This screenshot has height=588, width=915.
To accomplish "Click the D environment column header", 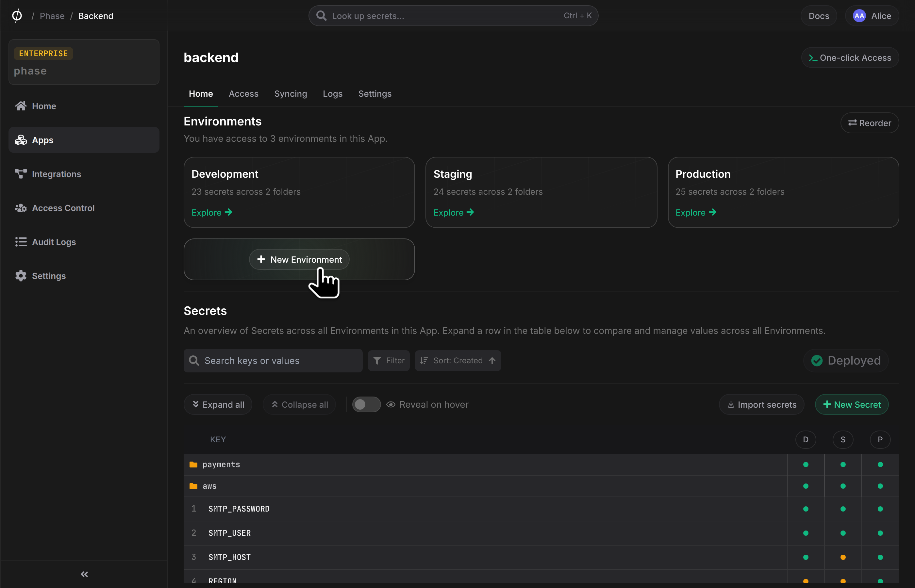I will 806,439.
